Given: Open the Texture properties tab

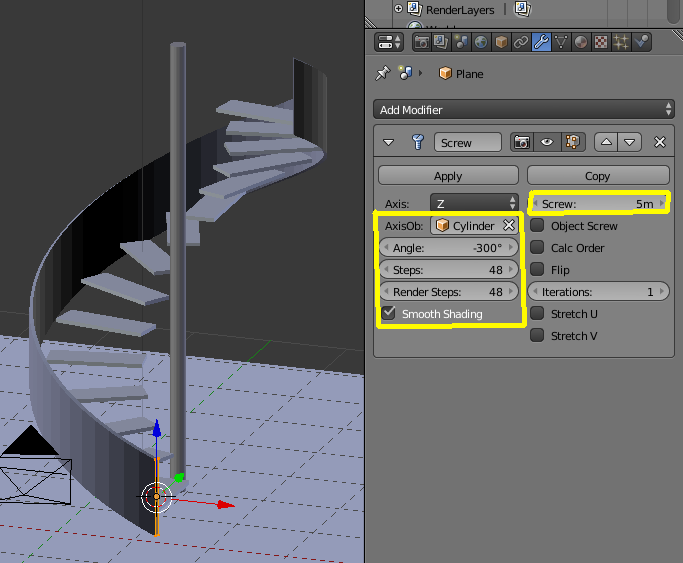Looking at the screenshot, I should coord(601,42).
